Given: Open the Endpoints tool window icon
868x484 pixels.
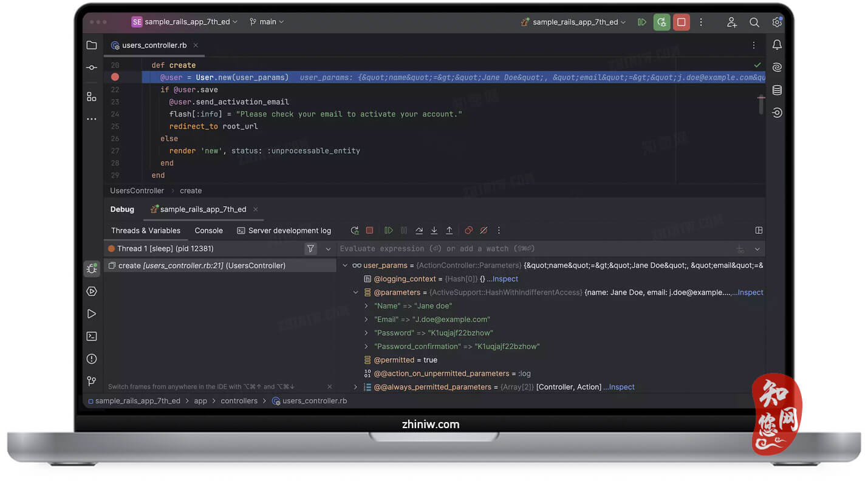Looking at the screenshot, I should pyautogui.click(x=777, y=112).
